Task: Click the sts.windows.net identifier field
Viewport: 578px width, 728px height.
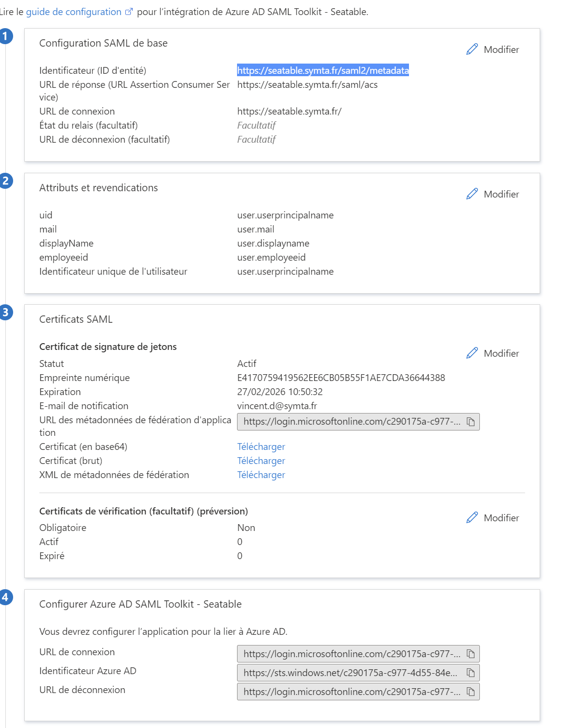Action: [350, 673]
